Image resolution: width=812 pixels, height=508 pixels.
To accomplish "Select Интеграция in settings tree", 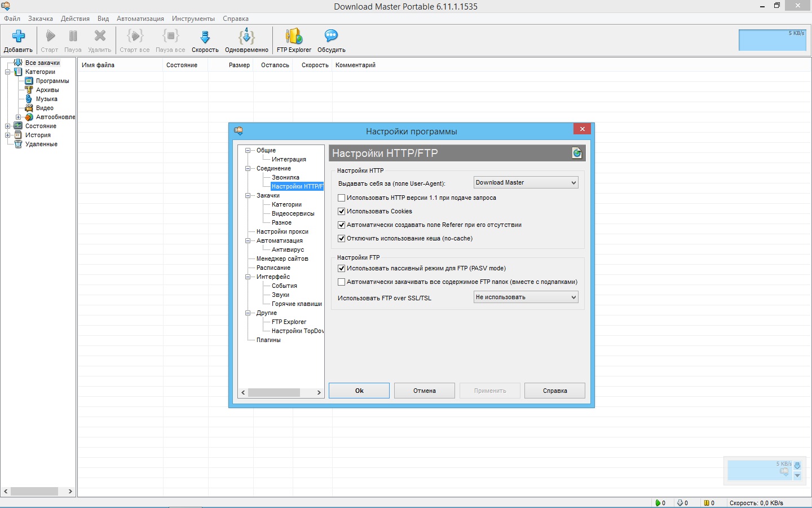I will click(x=289, y=159).
